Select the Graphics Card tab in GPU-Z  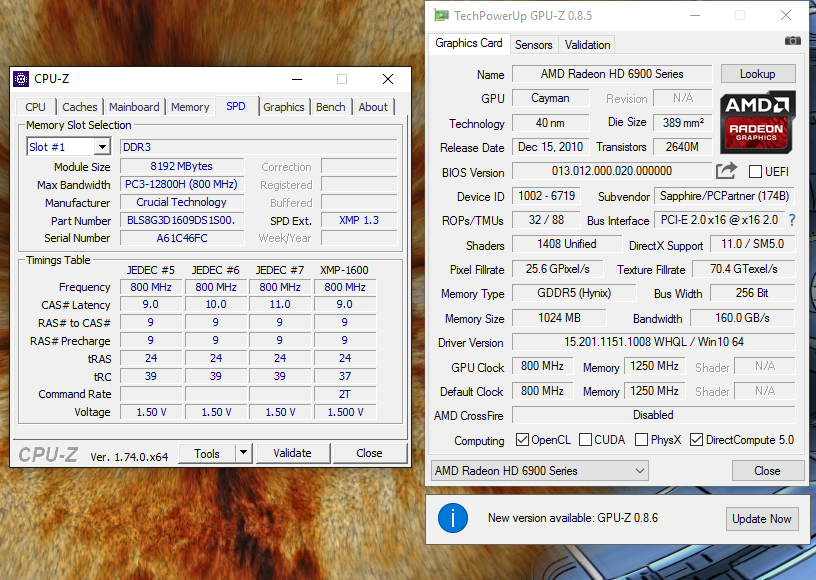(x=469, y=43)
